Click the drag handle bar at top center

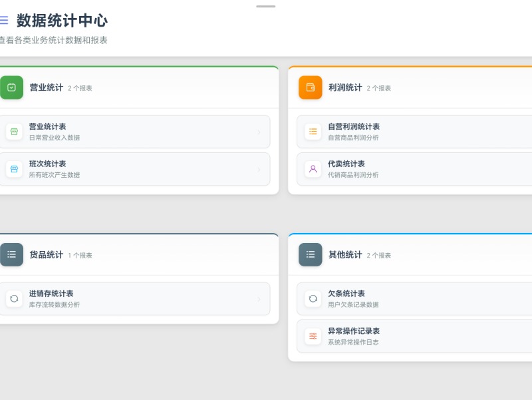pos(266,6)
